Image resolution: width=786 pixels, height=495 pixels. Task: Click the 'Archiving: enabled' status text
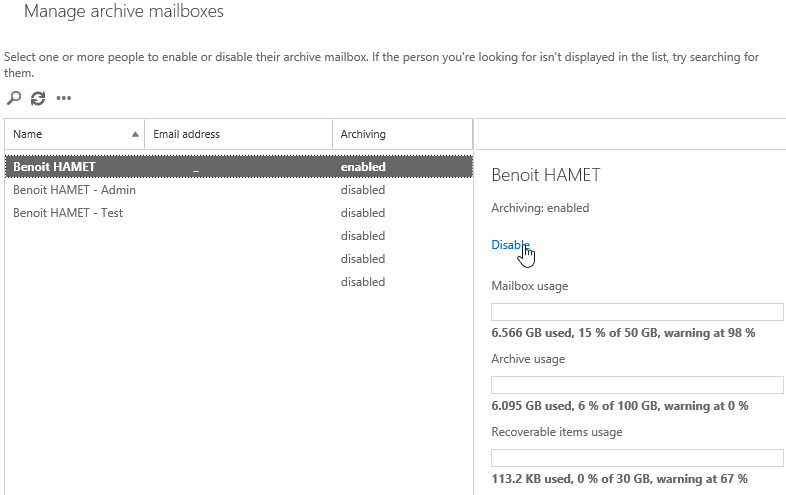[x=540, y=208]
